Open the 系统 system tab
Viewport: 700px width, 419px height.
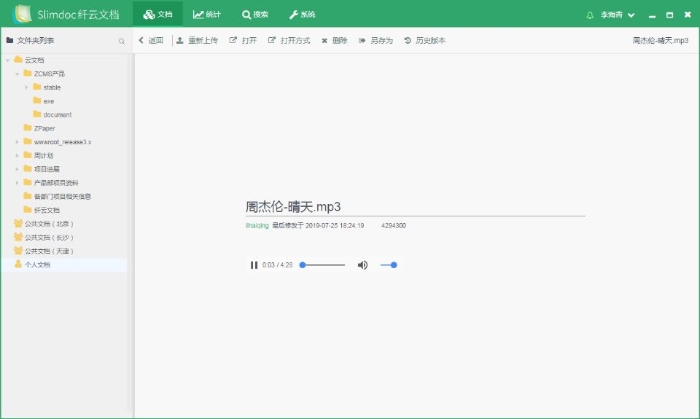click(x=302, y=15)
